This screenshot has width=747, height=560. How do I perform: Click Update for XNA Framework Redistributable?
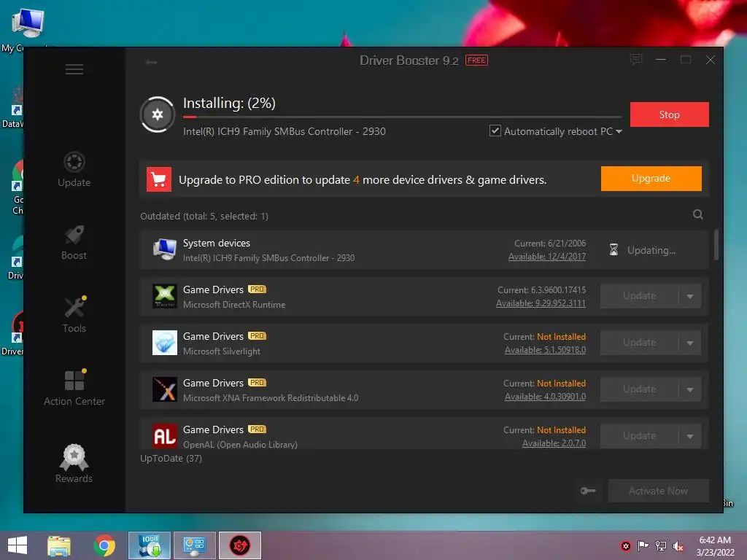(x=639, y=389)
